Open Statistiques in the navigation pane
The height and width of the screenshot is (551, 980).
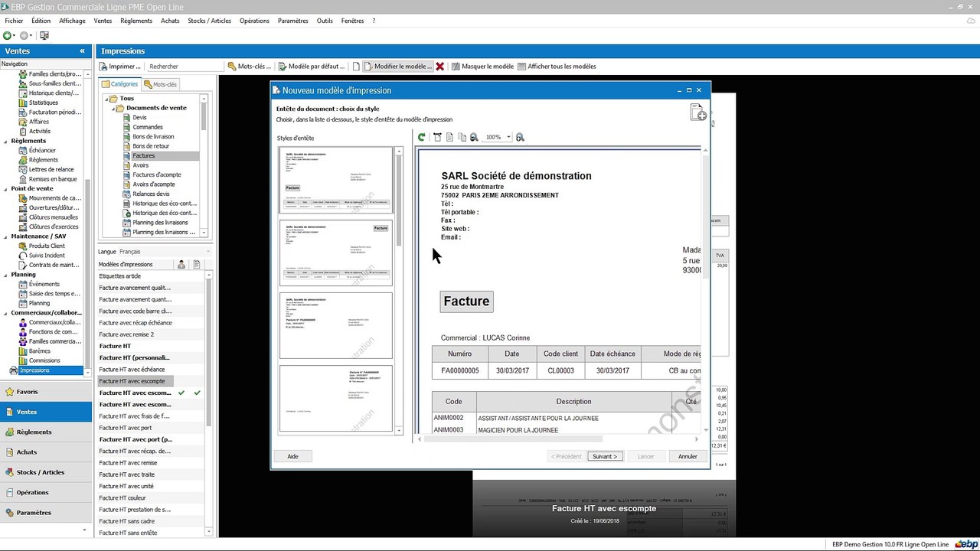(43, 103)
